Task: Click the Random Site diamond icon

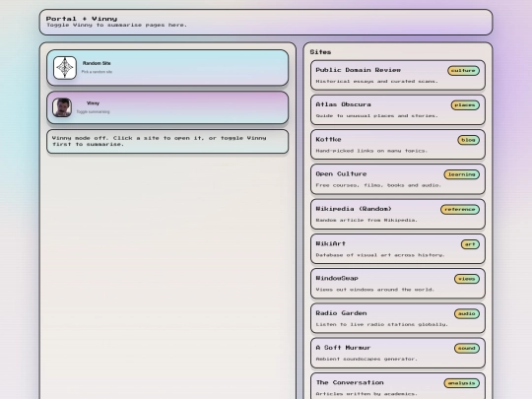Action: pos(65,68)
